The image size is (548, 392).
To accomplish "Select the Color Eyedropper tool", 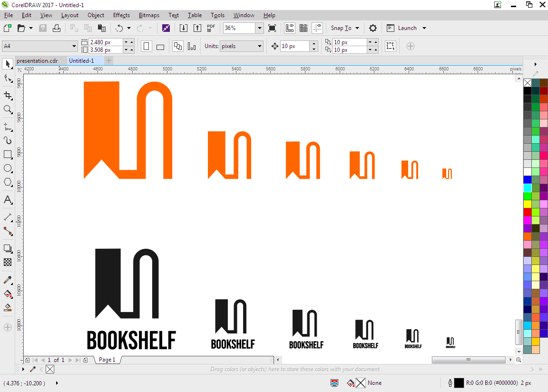I will pos(8,280).
